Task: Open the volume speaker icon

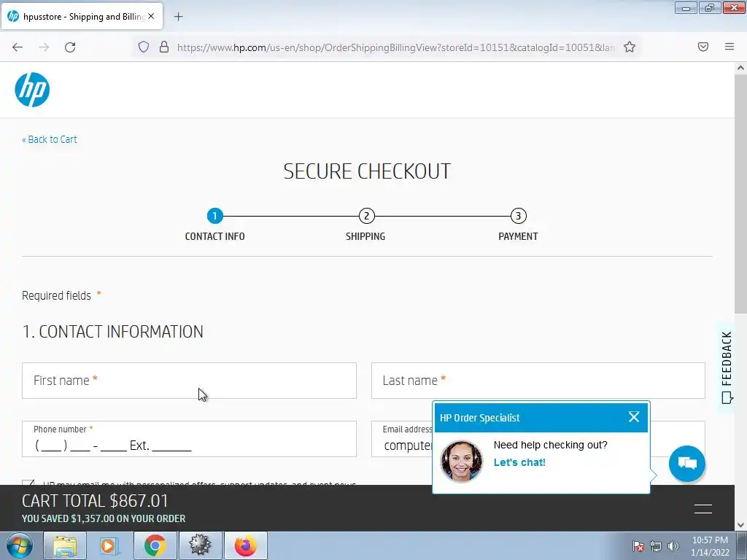Action: click(673, 546)
